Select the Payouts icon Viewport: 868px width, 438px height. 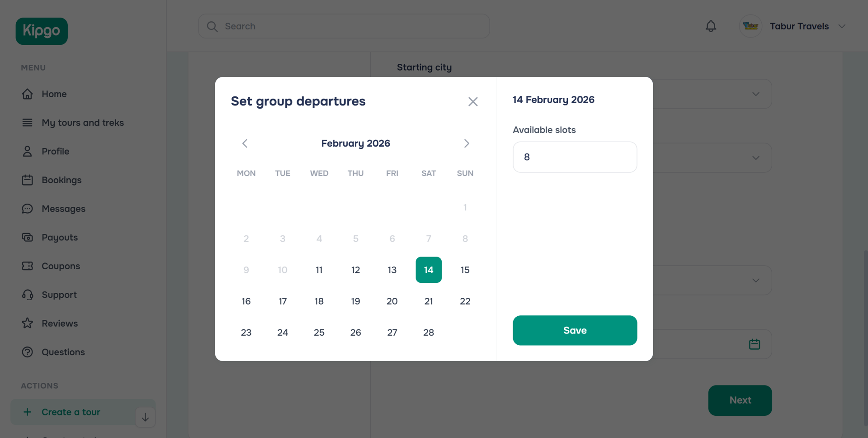click(28, 237)
